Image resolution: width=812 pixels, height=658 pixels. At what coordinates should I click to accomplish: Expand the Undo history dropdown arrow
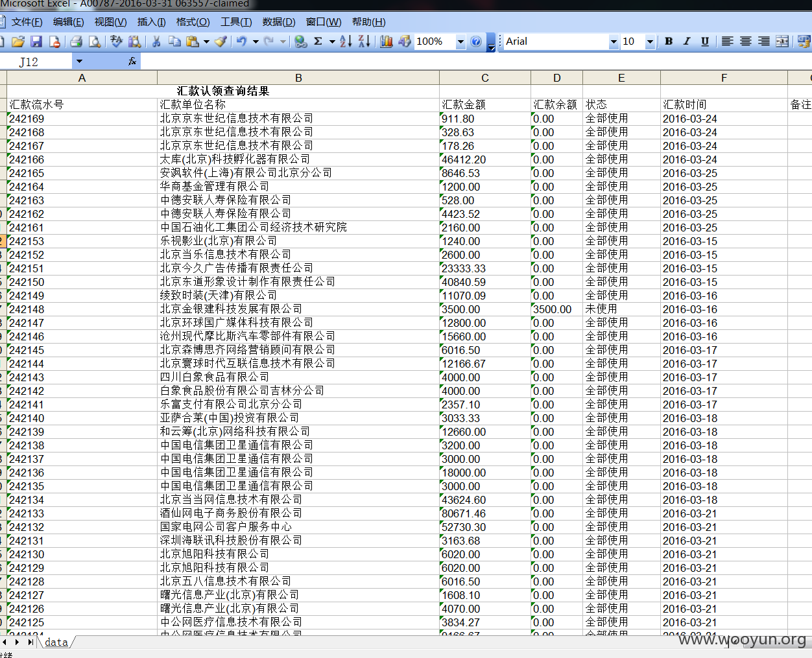coord(256,42)
